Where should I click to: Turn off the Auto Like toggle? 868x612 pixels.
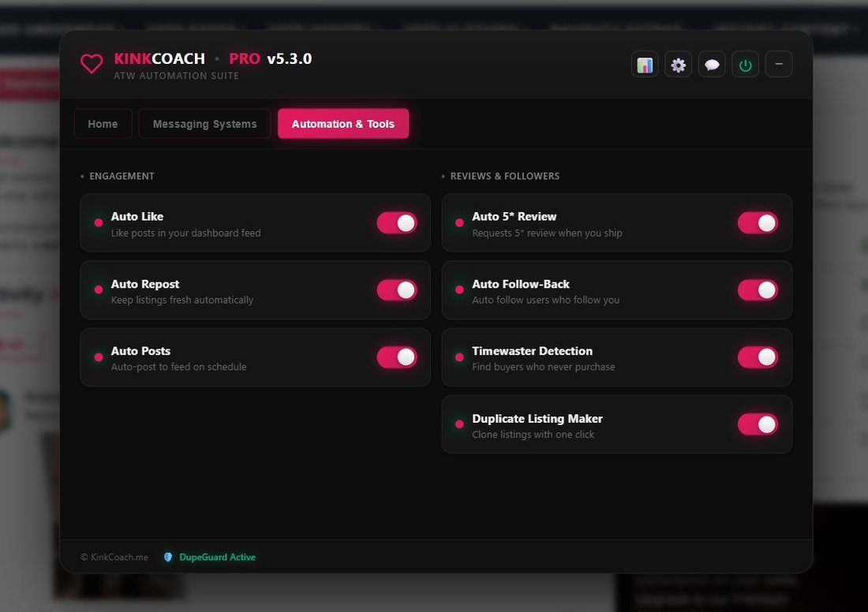(x=397, y=223)
